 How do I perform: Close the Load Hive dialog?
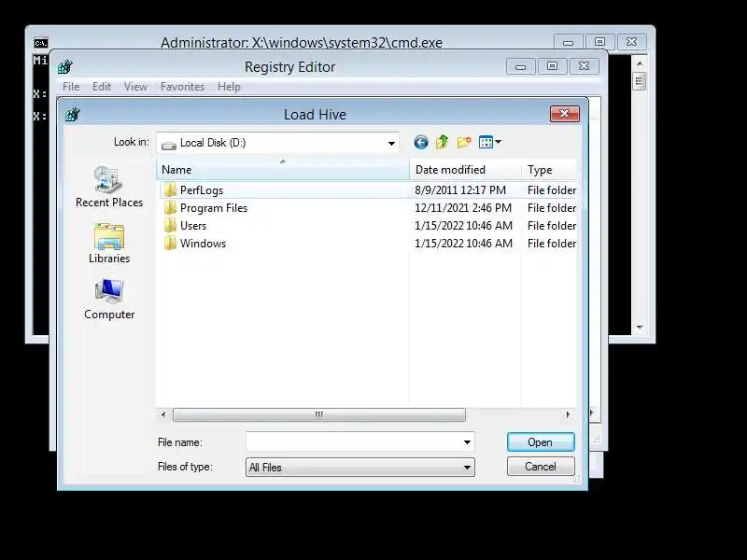click(x=565, y=113)
